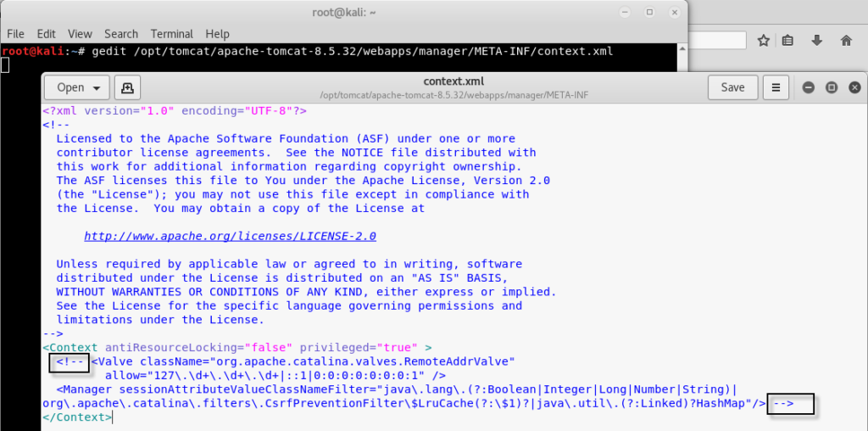Screen dimensions: 868x431
Task: Click the Valve className RemoteAddrValve text
Action: 303,361
